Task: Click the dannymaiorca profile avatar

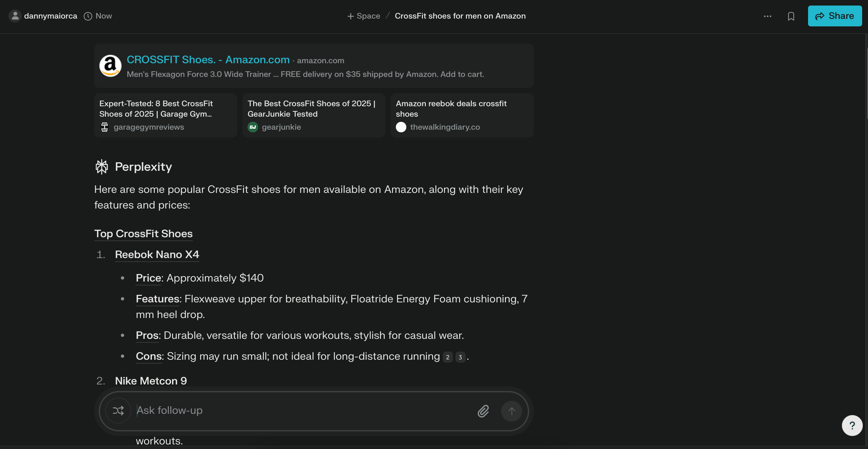Action: [x=15, y=16]
